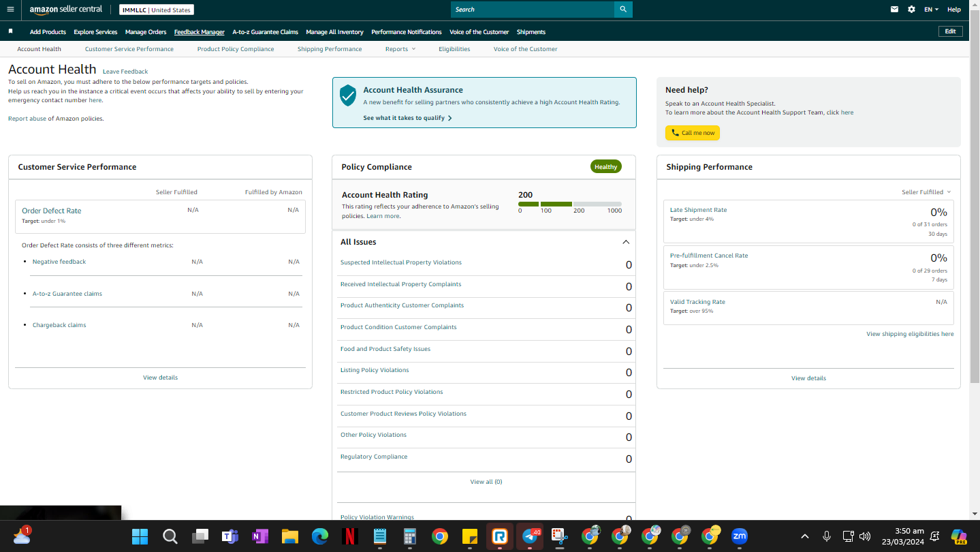Switch to Product Policy Compliance tab
The image size is (980, 552).
236,49
